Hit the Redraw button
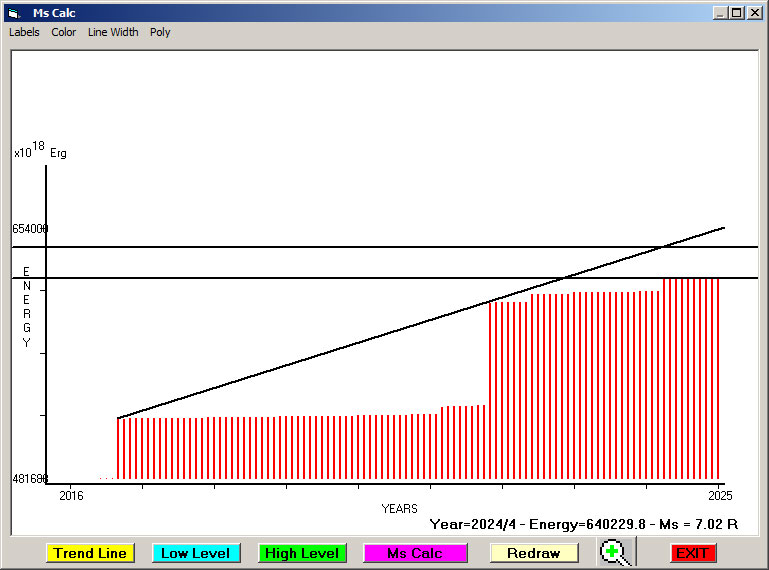The image size is (769, 570). (x=533, y=553)
